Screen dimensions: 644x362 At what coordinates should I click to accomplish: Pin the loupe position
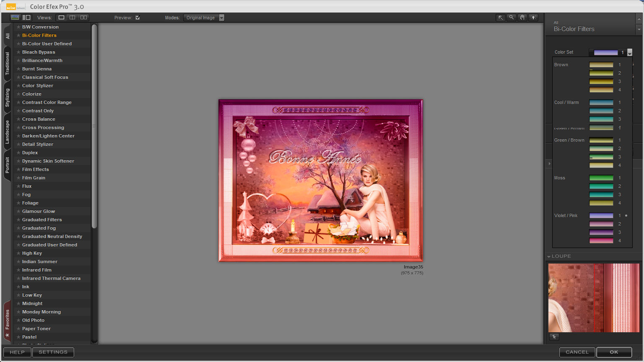554,337
